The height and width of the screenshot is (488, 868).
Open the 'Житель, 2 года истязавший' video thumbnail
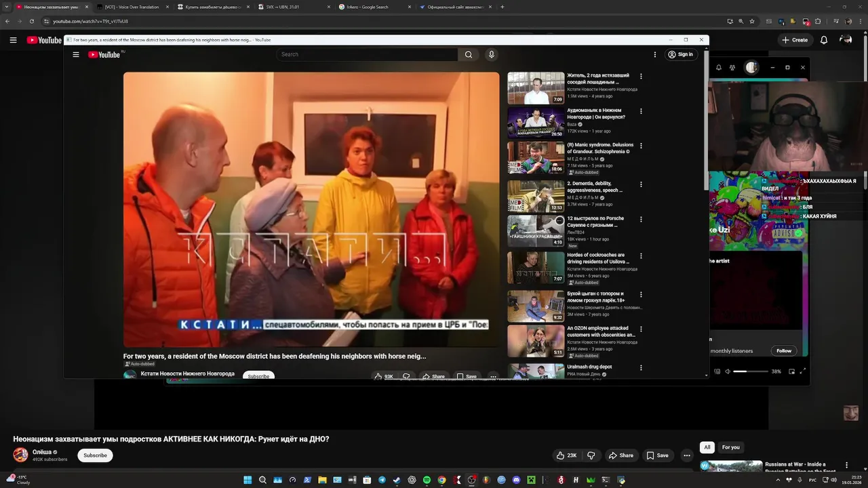click(x=536, y=88)
